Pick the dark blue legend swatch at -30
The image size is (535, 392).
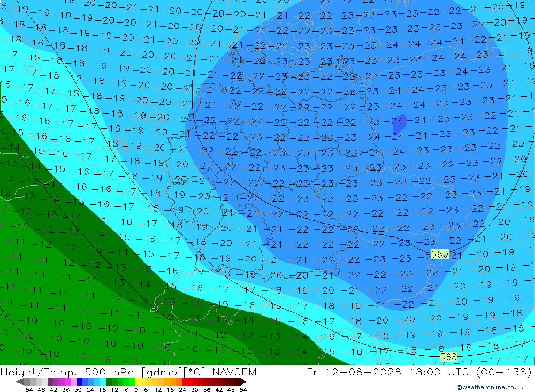click(x=79, y=381)
